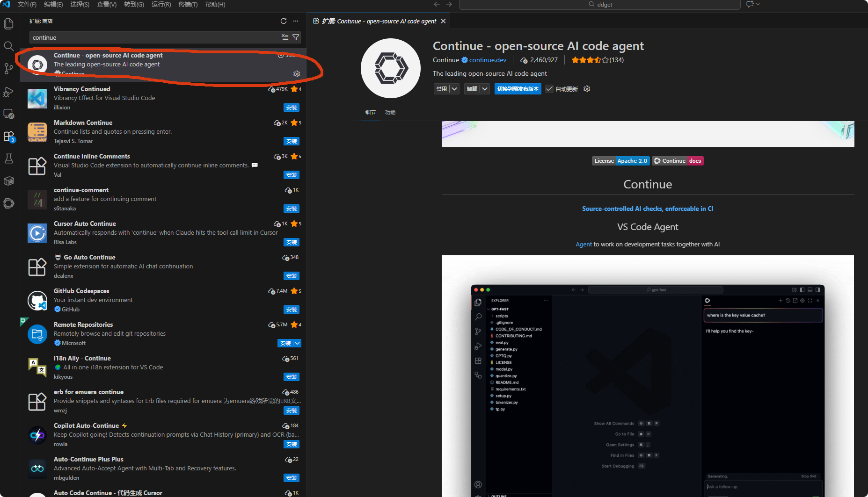Open Source-controlled AI checks link

[648, 209]
